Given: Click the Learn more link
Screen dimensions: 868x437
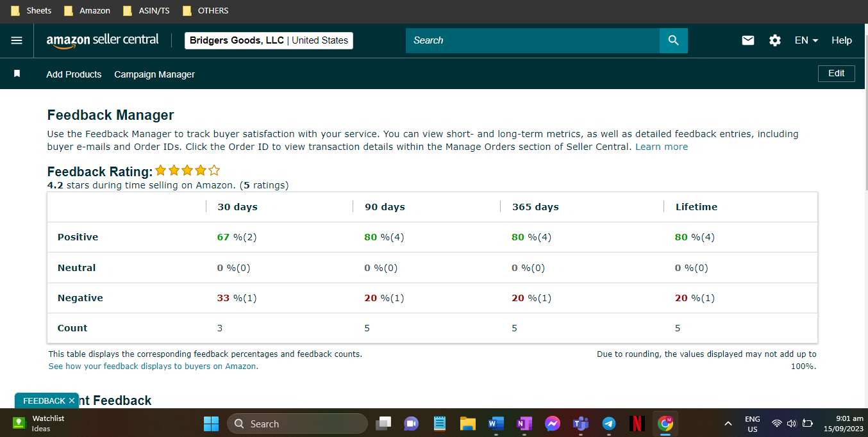Looking at the screenshot, I should coord(662,147).
